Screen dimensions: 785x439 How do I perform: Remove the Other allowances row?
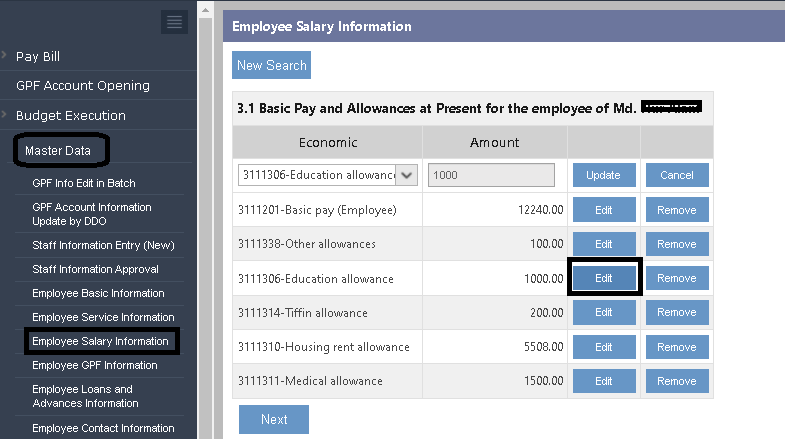[x=676, y=244]
